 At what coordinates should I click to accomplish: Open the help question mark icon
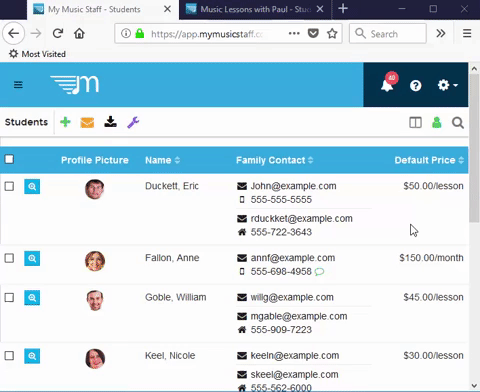tap(416, 86)
